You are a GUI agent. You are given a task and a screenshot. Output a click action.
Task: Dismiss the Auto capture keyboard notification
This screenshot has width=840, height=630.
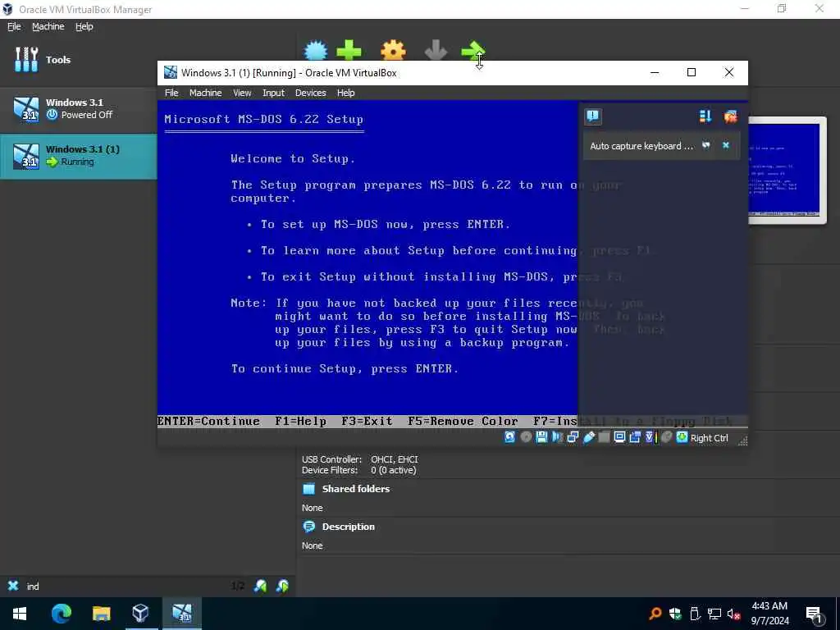point(726,145)
